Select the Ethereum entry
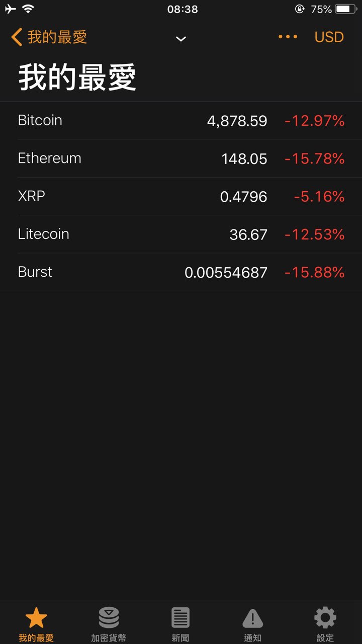 pos(181,158)
